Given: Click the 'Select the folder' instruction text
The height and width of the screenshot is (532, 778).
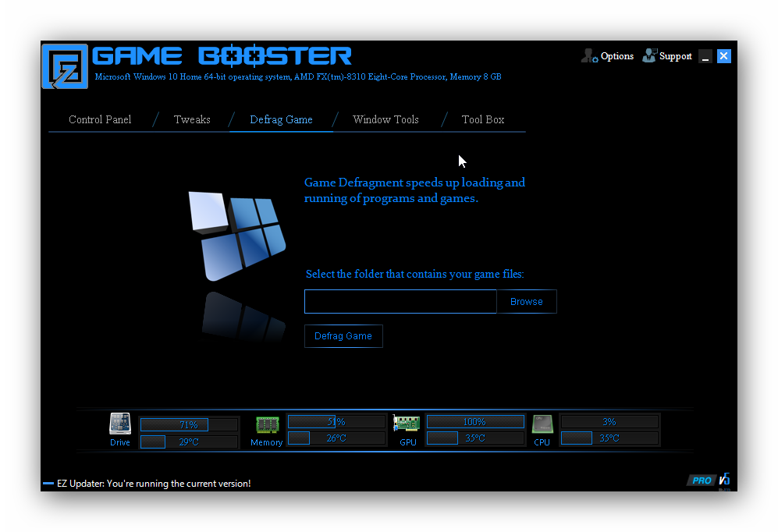Looking at the screenshot, I should click(415, 274).
